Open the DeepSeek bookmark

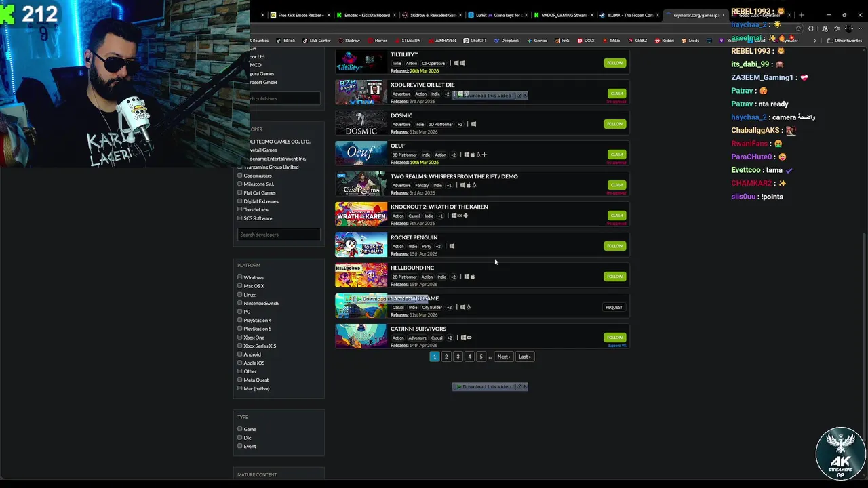click(507, 41)
